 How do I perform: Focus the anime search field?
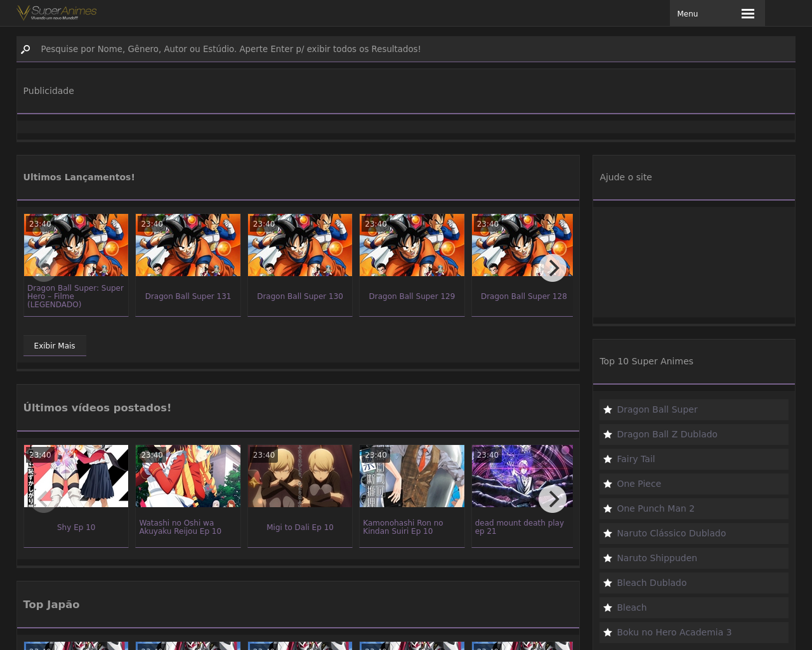pos(406,49)
